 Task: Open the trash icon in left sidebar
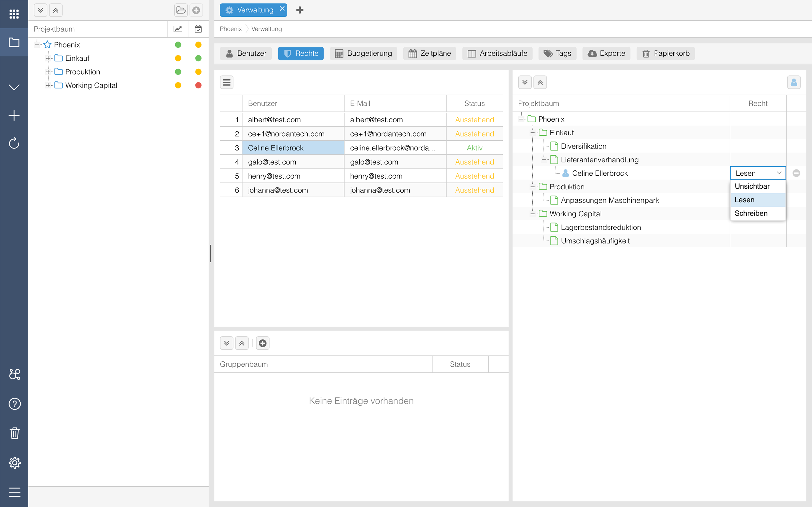click(14, 433)
